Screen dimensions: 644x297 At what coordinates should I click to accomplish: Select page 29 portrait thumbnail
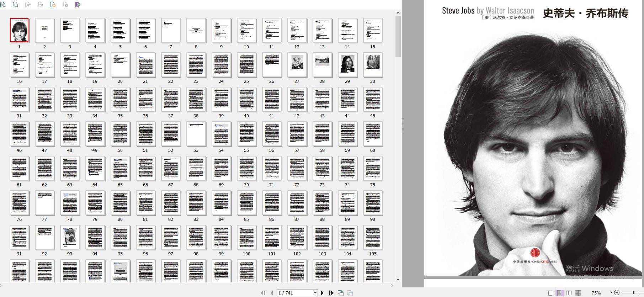[x=347, y=65]
